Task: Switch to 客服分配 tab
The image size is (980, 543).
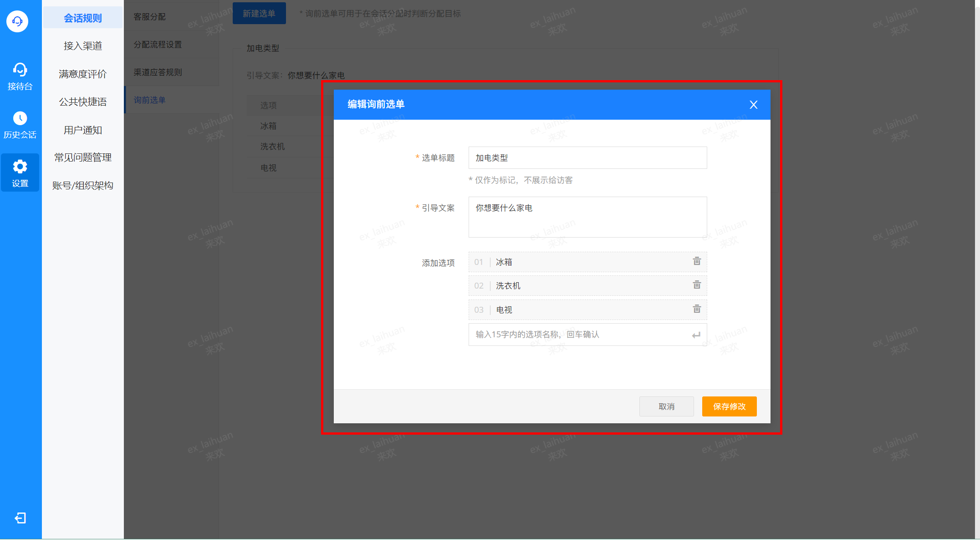Action: 172,17
